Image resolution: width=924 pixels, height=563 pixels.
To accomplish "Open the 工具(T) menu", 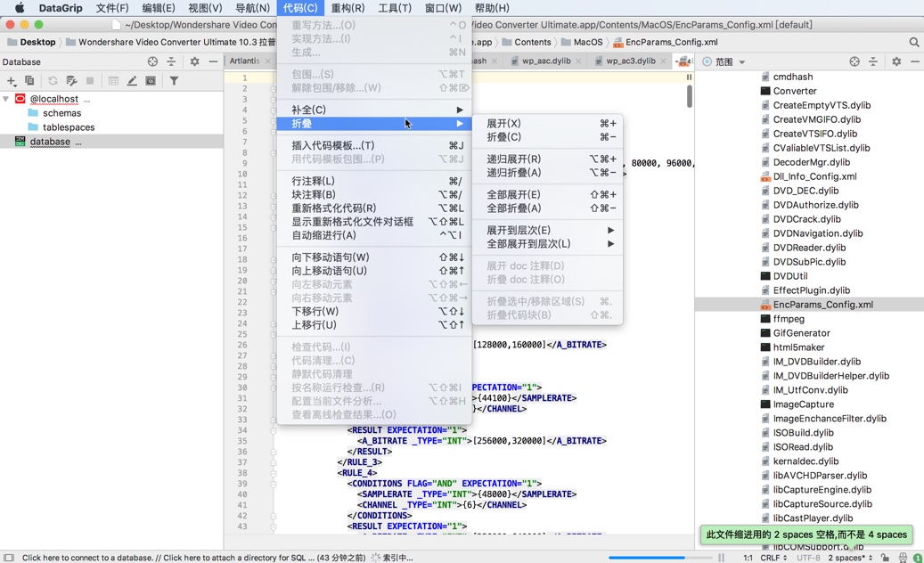I will point(394,8).
